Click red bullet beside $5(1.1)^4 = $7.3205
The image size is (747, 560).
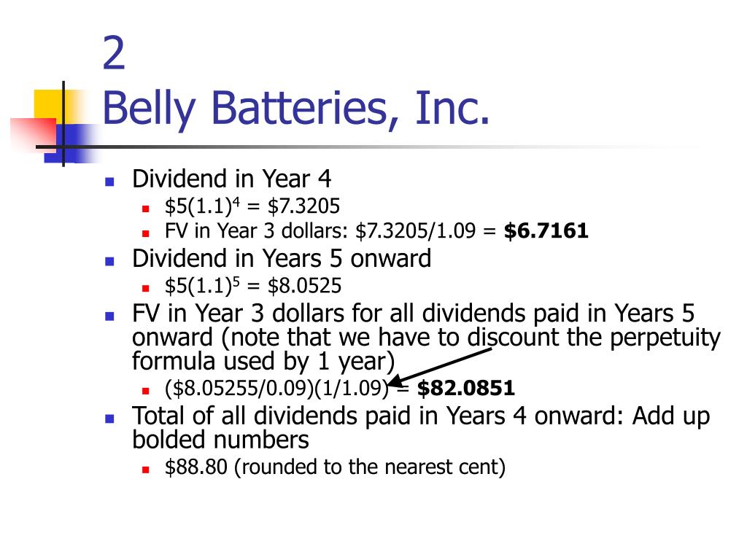point(146,209)
